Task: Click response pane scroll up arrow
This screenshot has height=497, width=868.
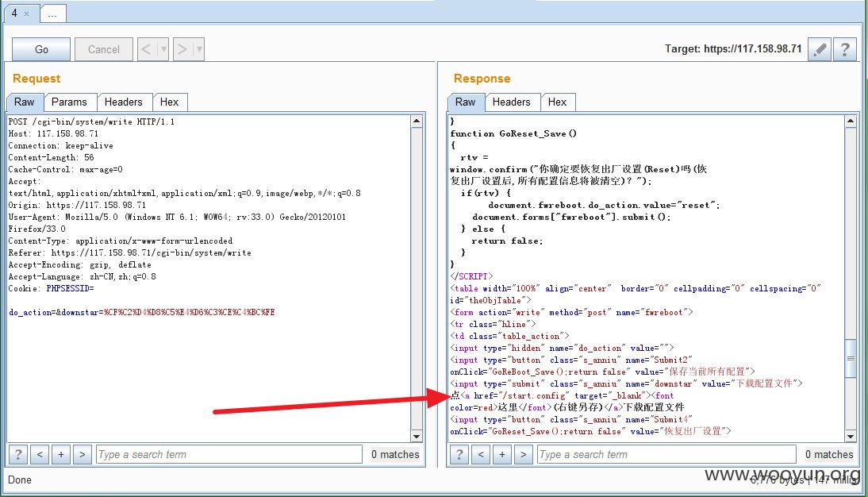Action: [851, 121]
